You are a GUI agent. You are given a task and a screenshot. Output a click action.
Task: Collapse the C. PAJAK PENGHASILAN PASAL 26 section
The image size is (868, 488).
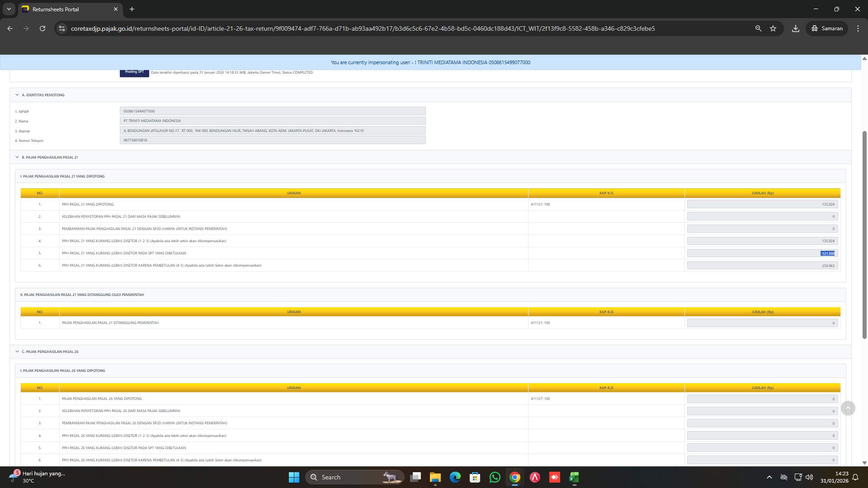pyautogui.click(x=18, y=351)
